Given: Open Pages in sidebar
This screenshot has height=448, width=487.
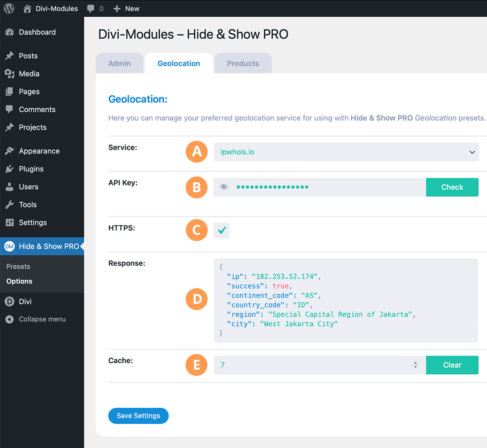Looking at the screenshot, I should [29, 91].
